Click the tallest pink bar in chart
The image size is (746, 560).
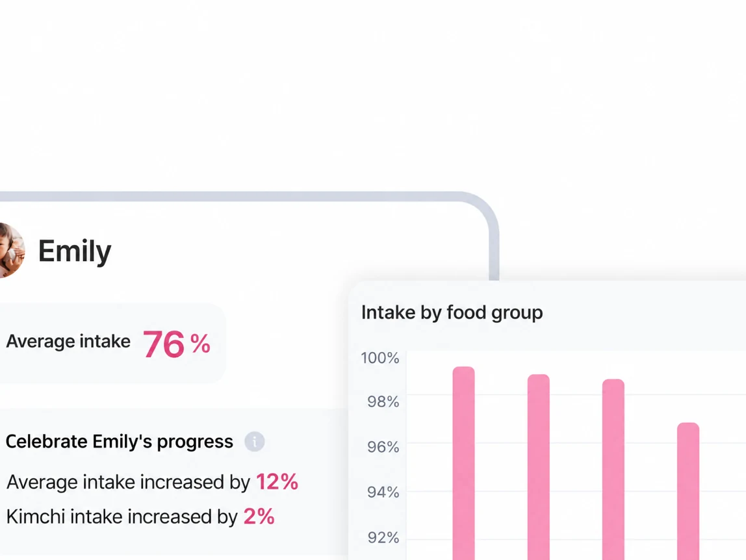463,463
